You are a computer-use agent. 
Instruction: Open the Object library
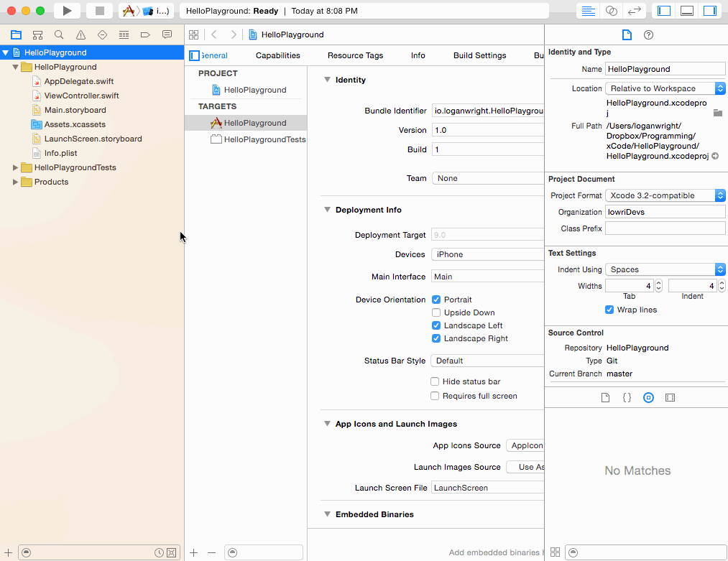pos(649,398)
